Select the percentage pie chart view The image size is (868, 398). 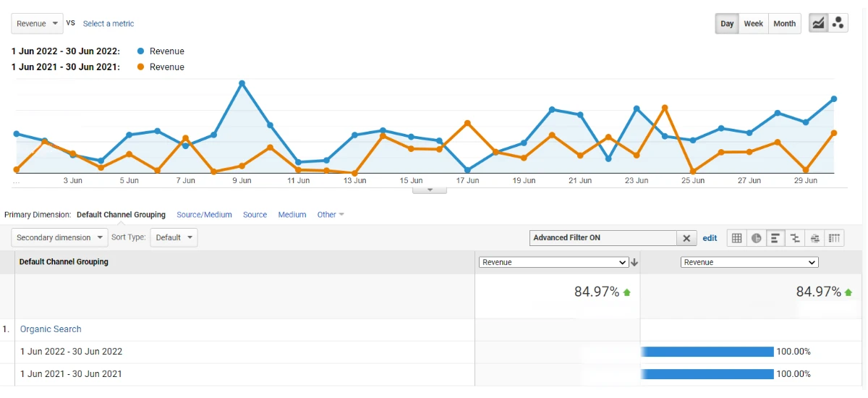[x=756, y=238]
